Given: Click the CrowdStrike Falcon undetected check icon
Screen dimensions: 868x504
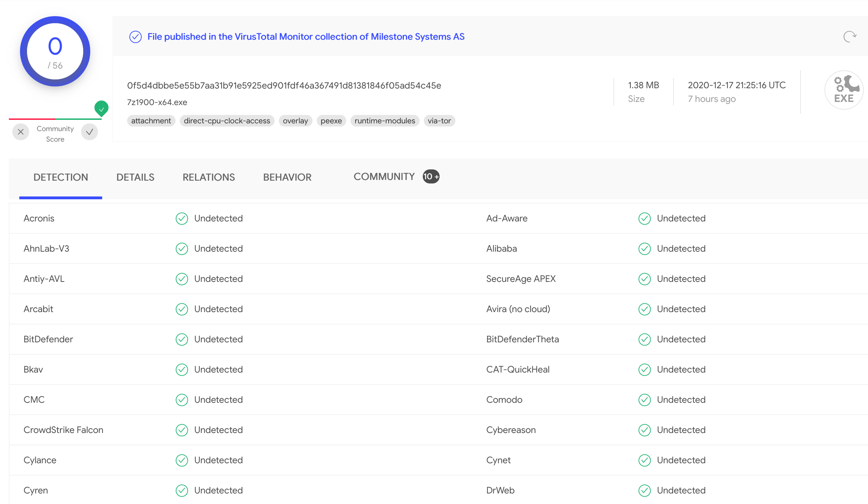Looking at the screenshot, I should pos(182,430).
